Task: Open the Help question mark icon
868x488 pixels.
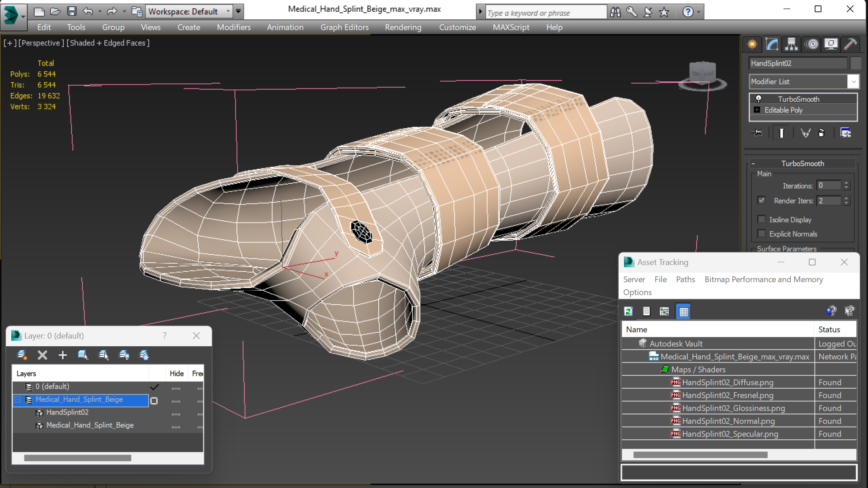Action: (x=688, y=12)
